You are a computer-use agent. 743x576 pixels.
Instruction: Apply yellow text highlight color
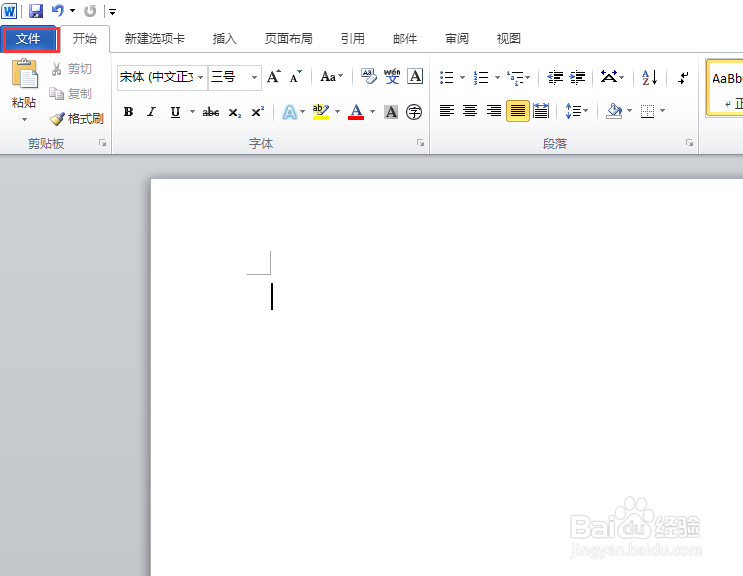pos(321,112)
